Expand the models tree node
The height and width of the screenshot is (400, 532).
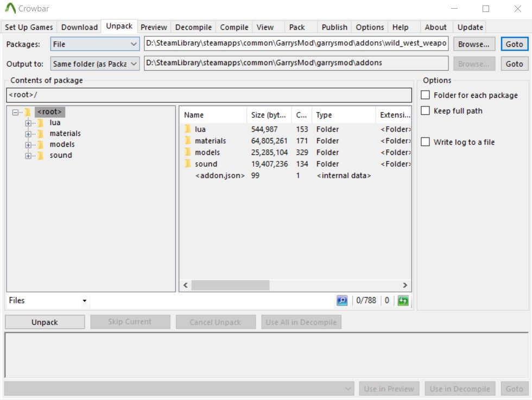[x=28, y=145]
